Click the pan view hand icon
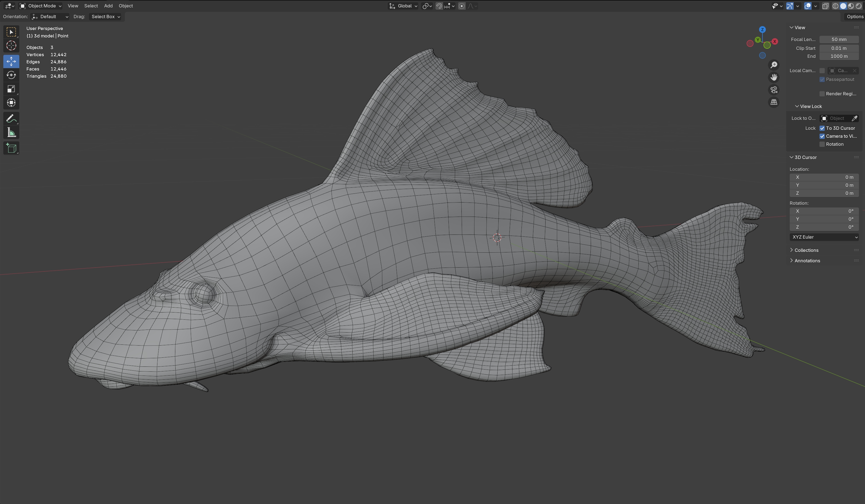This screenshot has width=865, height=504. [774, 77]
